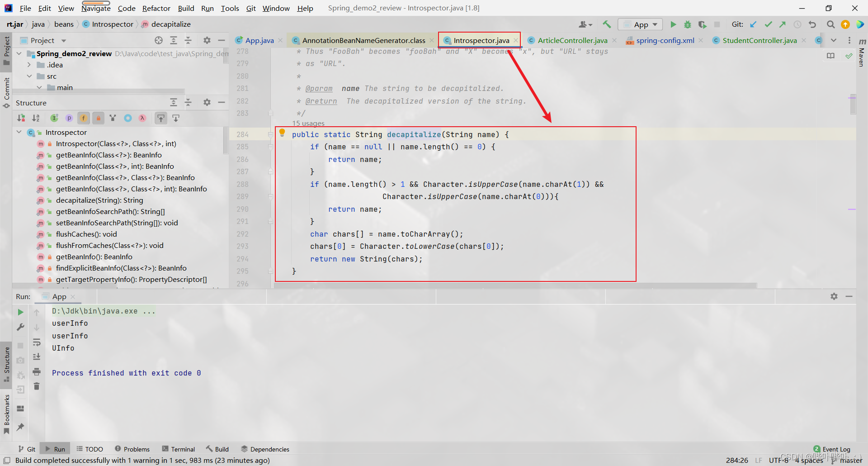Toggle autoscroll from source in Structure
Screen dimensions: 868x466
tap(176, 118)
